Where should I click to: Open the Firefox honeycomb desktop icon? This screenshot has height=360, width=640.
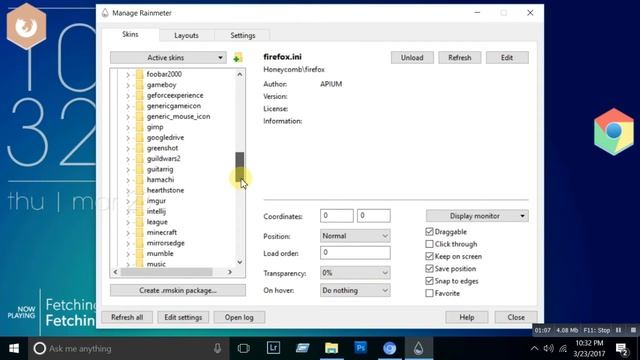tap(27, 27)
